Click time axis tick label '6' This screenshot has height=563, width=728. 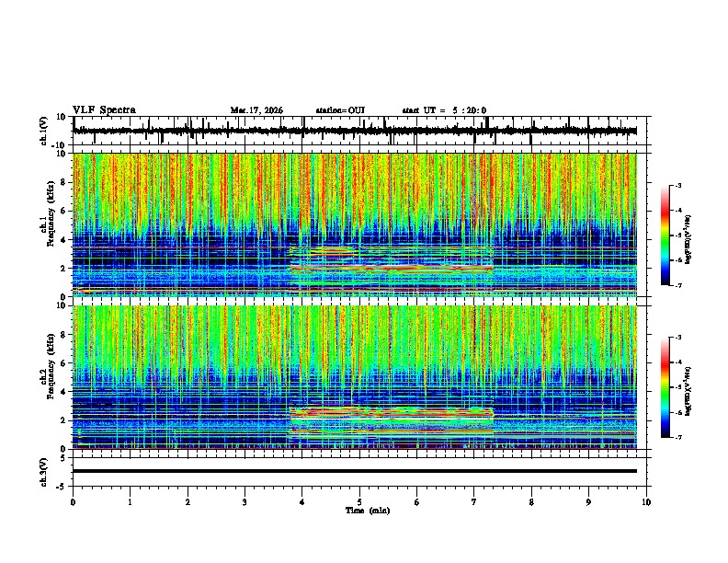417,502
